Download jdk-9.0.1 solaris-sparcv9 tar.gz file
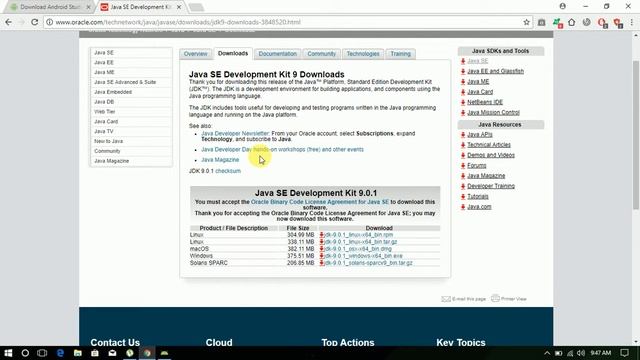 [x=369, y=263]
